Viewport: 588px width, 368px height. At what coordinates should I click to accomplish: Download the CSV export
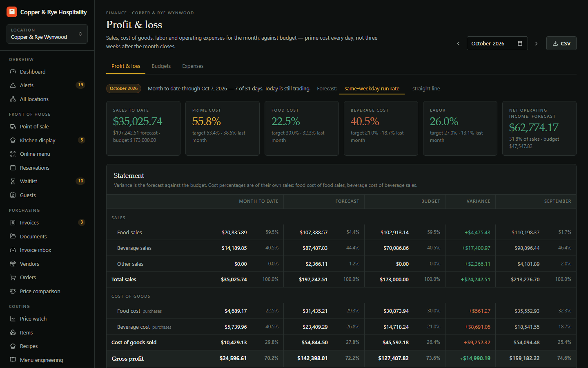click(x=561, y=43)
